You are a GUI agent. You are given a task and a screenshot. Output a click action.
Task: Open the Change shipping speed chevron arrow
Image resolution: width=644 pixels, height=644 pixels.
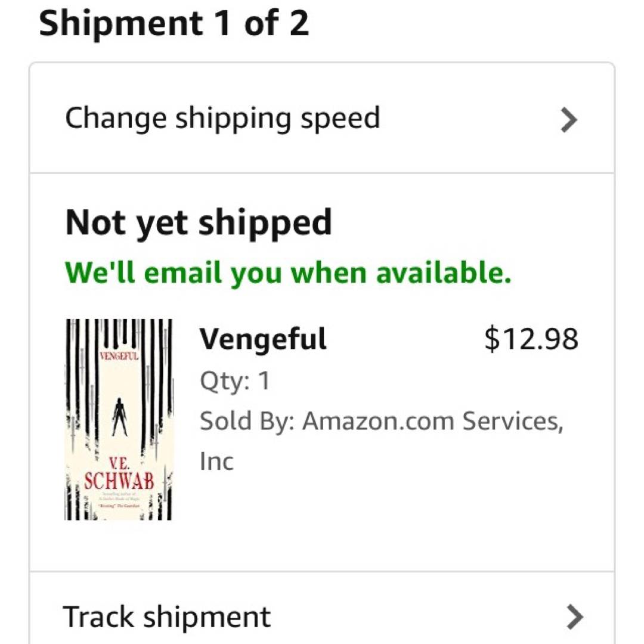569,120
